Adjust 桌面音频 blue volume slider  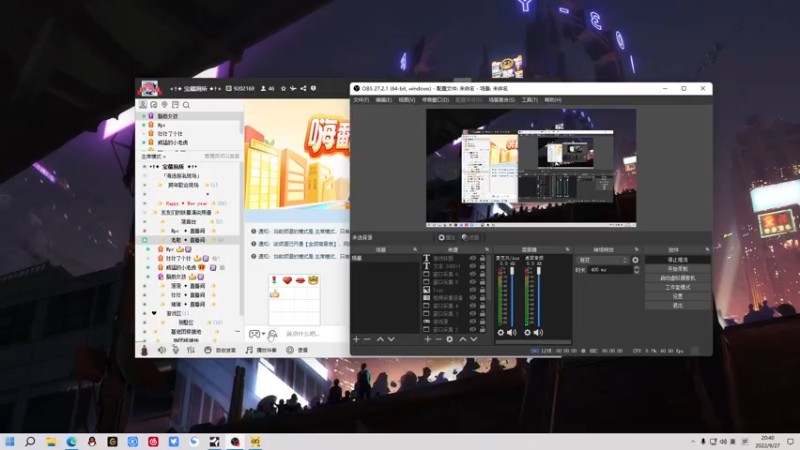[539, 296]
